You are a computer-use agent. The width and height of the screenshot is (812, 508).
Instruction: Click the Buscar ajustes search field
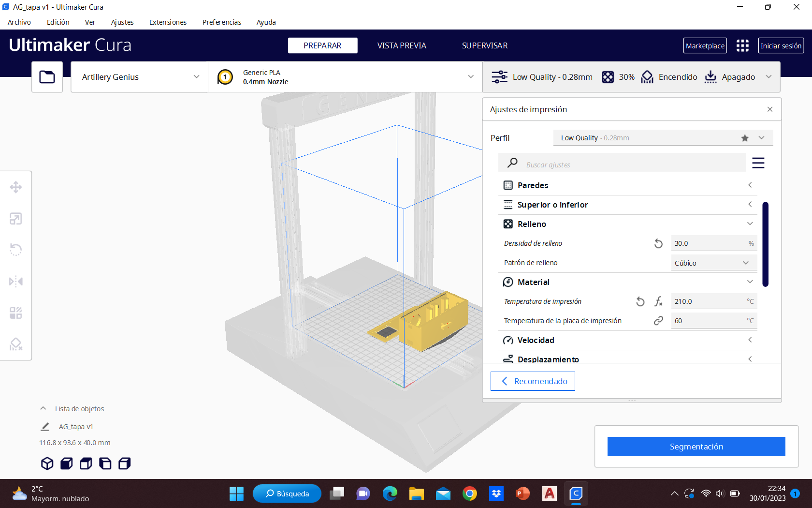622,163
